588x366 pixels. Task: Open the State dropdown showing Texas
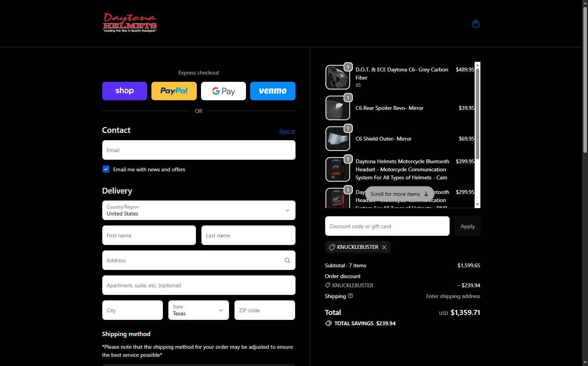(x=199, y=310)
